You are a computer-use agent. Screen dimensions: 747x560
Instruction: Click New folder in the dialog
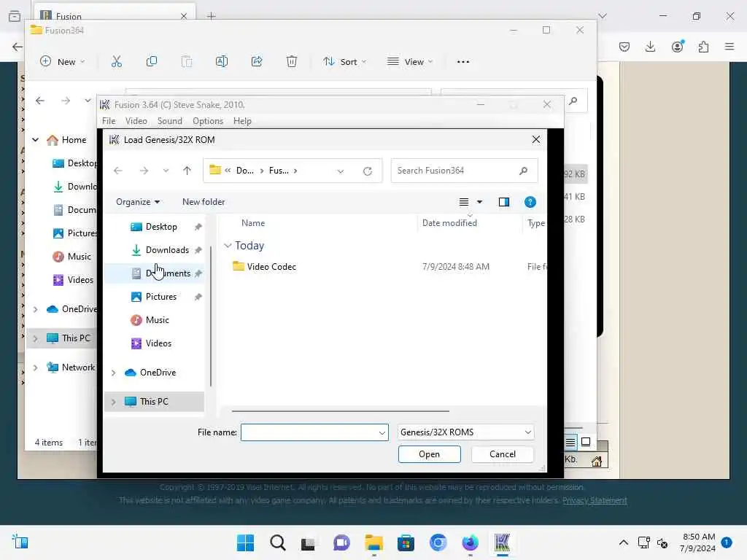click(204, 202)
